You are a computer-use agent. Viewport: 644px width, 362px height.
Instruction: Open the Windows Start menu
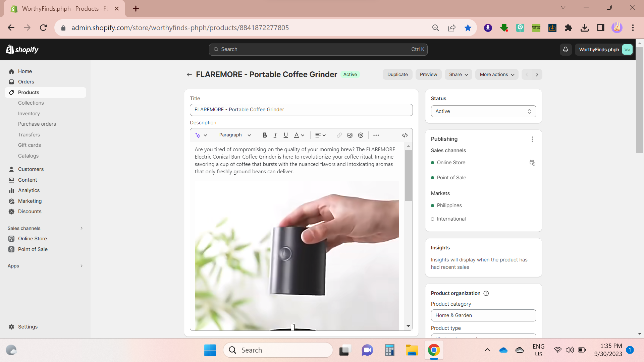[x=210, y=350]
